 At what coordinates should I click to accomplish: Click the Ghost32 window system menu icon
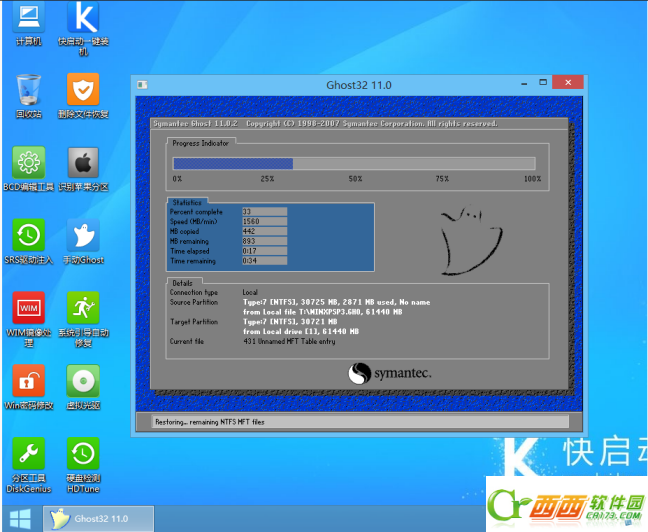point(142,85)
